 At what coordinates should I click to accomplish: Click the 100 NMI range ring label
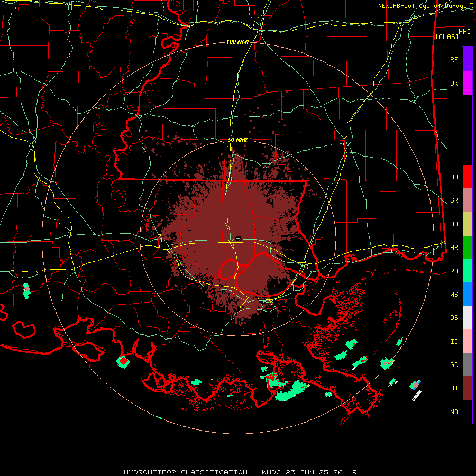point(237,42)
